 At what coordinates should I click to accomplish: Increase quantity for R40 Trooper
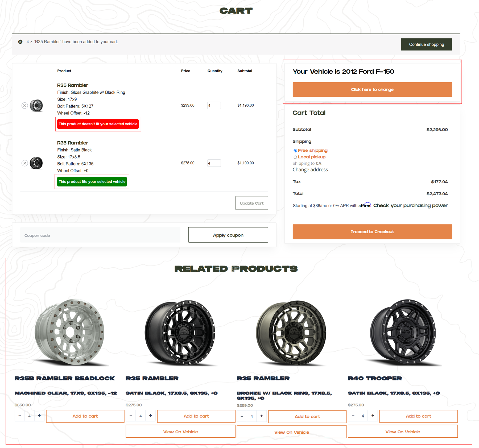click(x=373, y=416)
